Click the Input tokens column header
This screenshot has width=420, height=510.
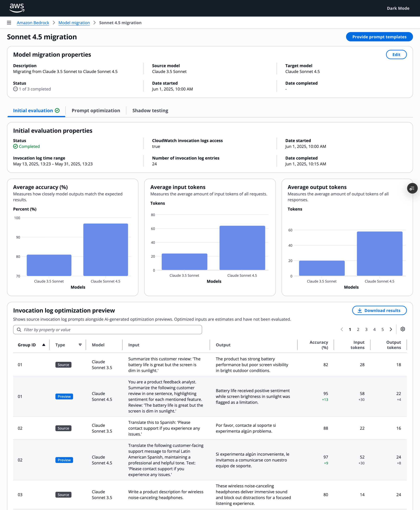(x=357, y=345)
